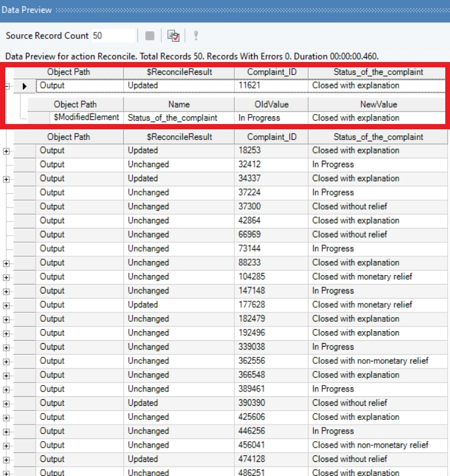The image size is (450, 476).
Task: Collapse the expanded record 11621 row
Action: point(6,86)
